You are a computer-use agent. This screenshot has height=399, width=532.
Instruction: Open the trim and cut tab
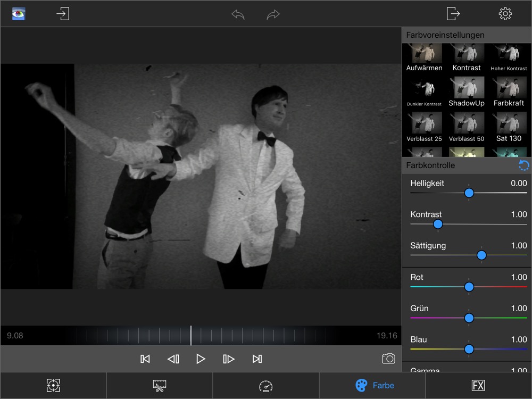point(159,386)
